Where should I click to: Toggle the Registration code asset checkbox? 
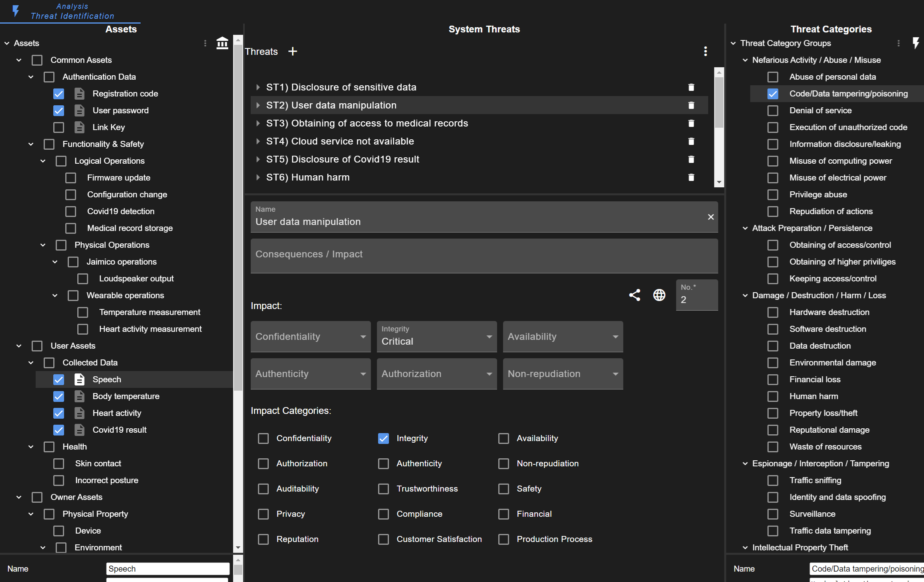pyautogui.click(x=58, y=94)
